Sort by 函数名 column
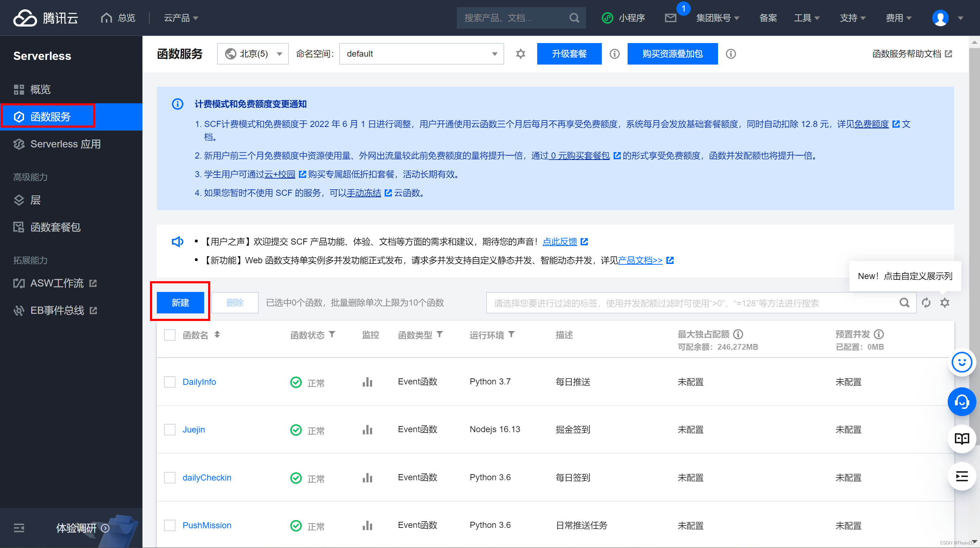The image size is (980, 548). [217, 334]
